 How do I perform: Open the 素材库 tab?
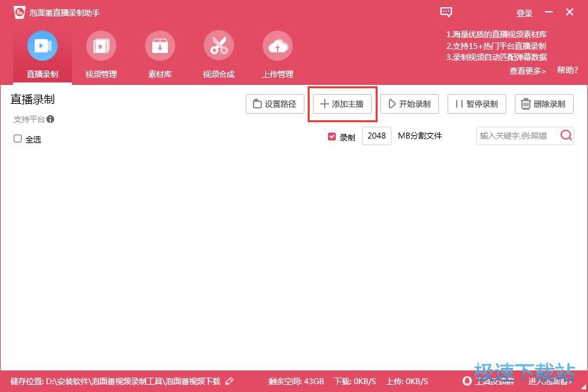coord(160,54)
